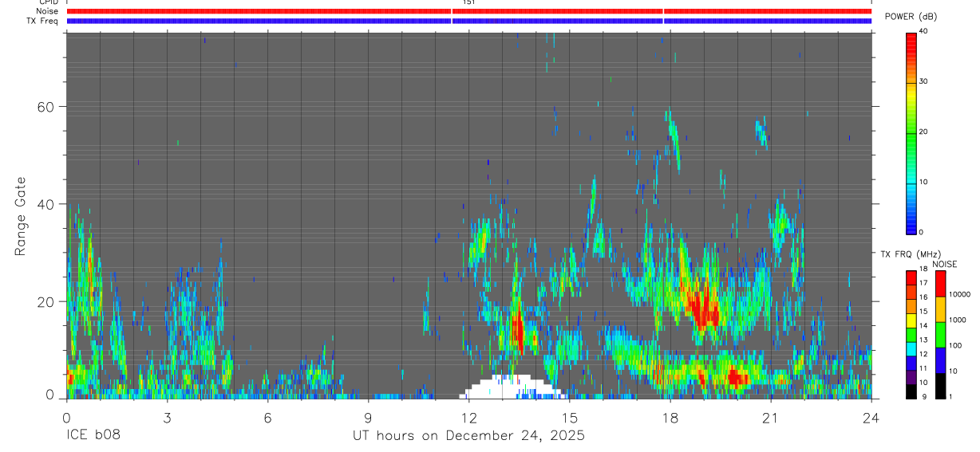Screen dimensions: 980x452
Task: Click the 15 hour tick on the UT axis
Action: (x=570, y=417)
